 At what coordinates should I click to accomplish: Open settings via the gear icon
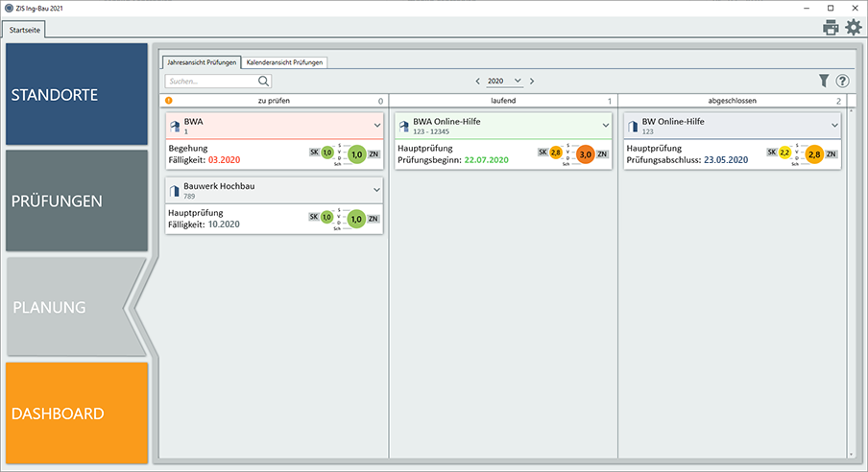coord(853,28)
